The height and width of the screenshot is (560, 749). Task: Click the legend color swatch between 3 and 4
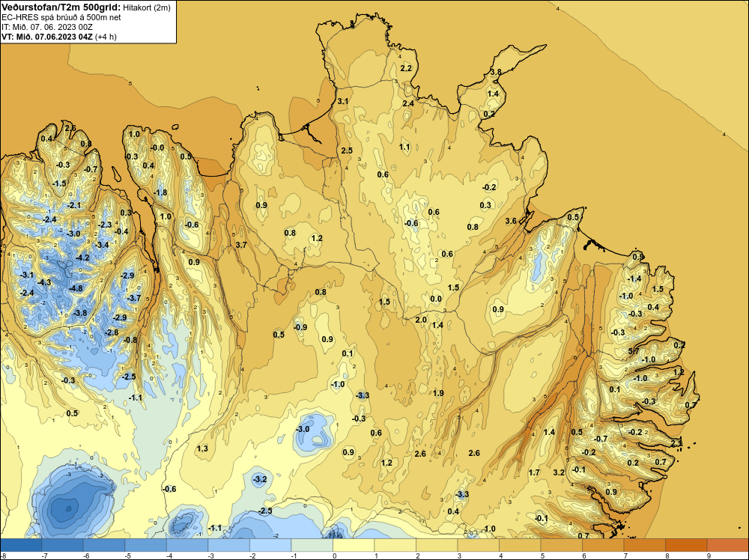pyautogui.click(x=478, y=545)
